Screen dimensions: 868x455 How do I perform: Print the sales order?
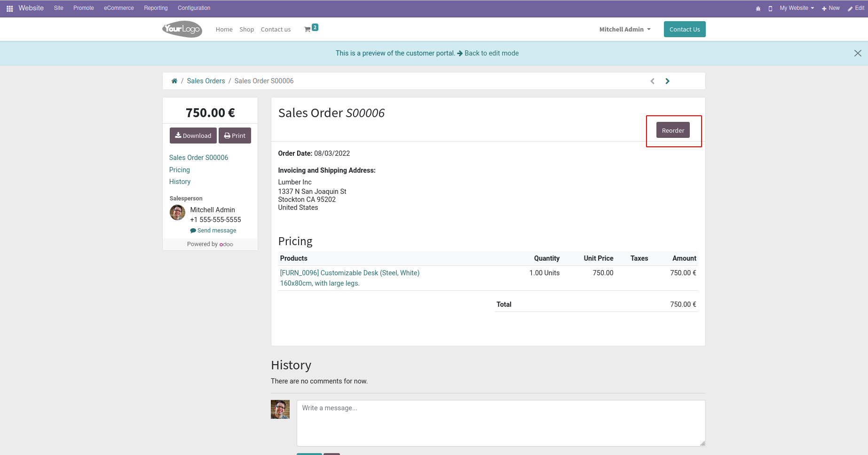pos(235,136)
